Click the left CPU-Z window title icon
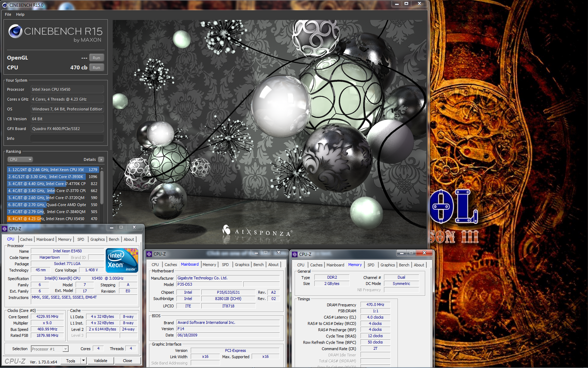The height and width of the screenshot is (368, 588). click(x=5, y=229)
